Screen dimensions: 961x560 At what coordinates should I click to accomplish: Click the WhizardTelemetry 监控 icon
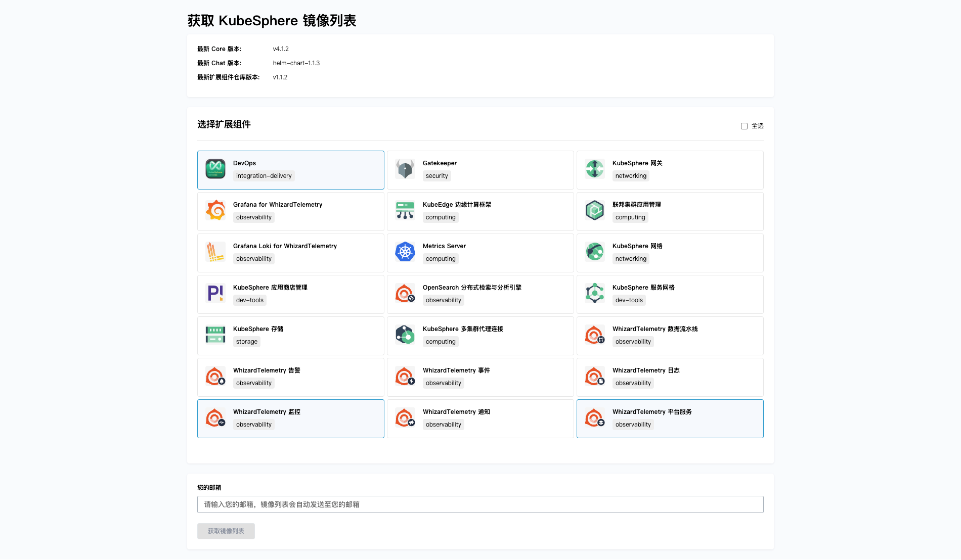(215, 417)
